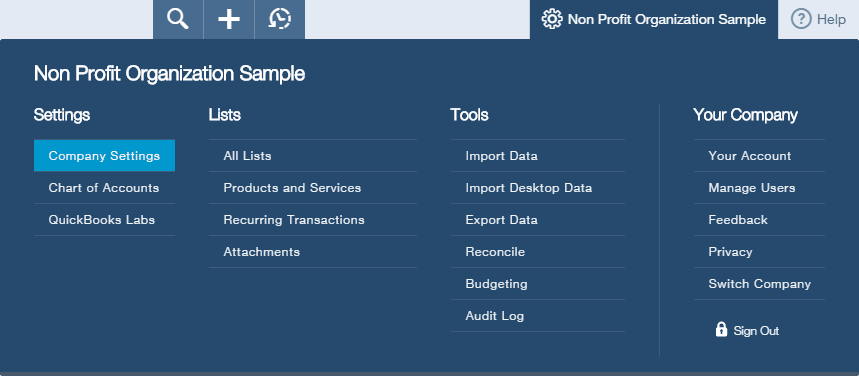Choose Products and Services
This screenshot has height=376, width=859.
(x=313, y=188)
